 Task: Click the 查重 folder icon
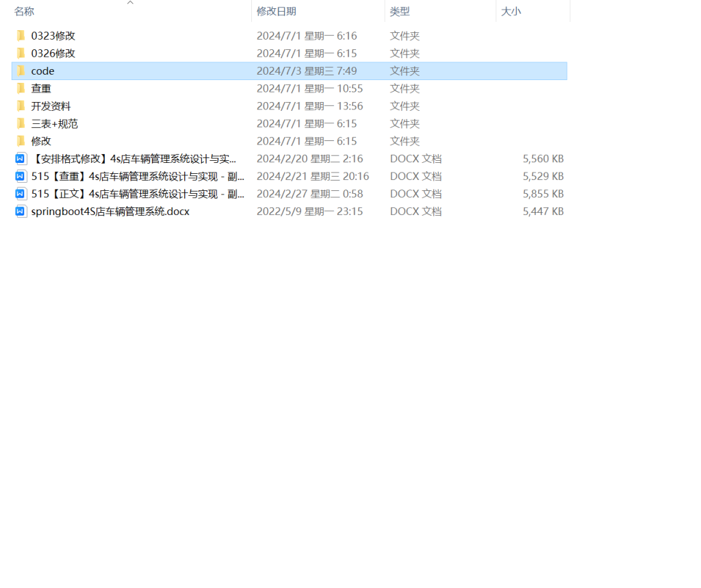(21, 88)
